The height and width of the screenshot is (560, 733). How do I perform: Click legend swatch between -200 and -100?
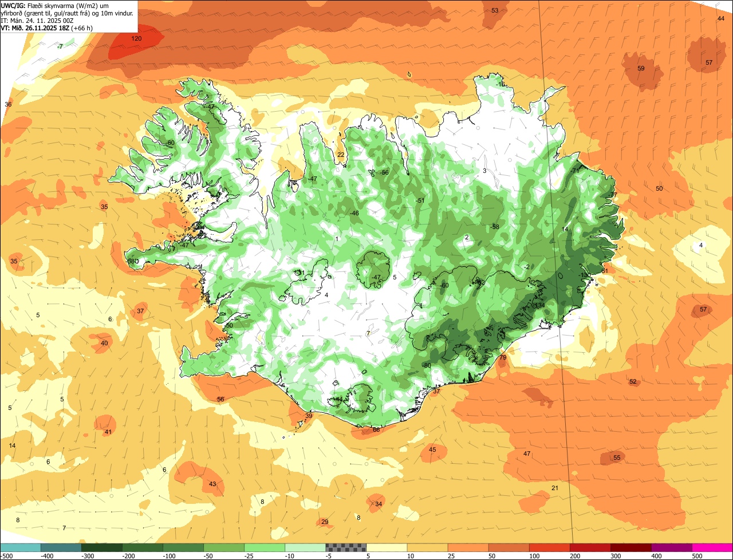click(142, 547)
